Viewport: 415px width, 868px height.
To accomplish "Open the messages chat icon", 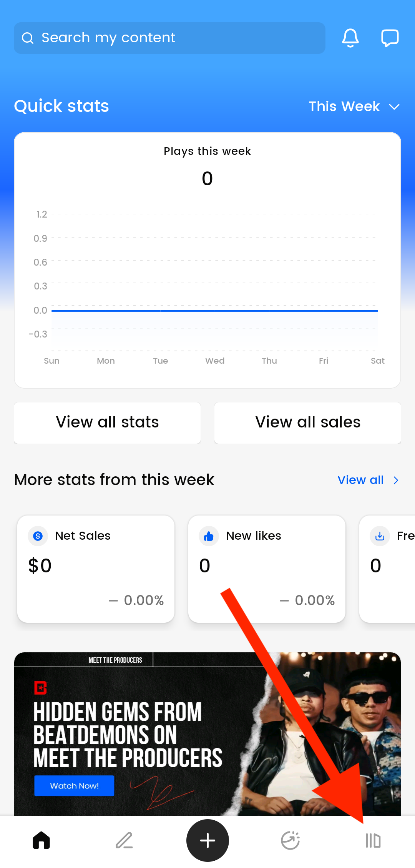I will click(x=390, y=38).
